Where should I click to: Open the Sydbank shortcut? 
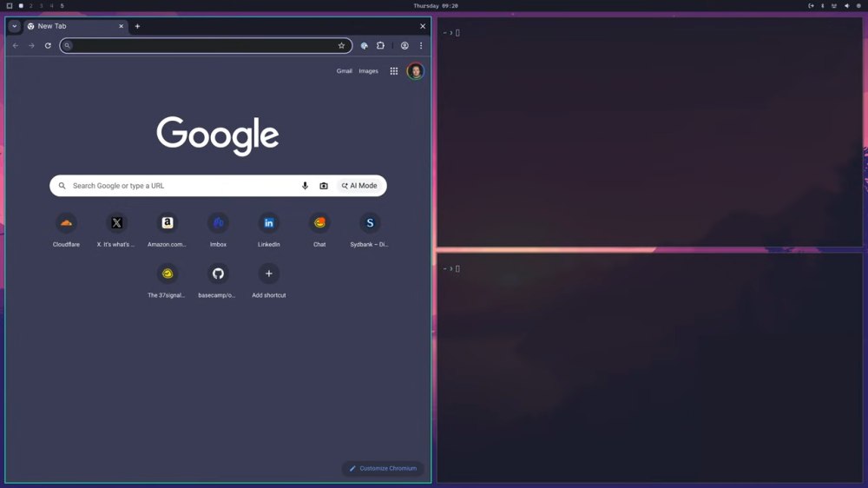coord(370,229)
